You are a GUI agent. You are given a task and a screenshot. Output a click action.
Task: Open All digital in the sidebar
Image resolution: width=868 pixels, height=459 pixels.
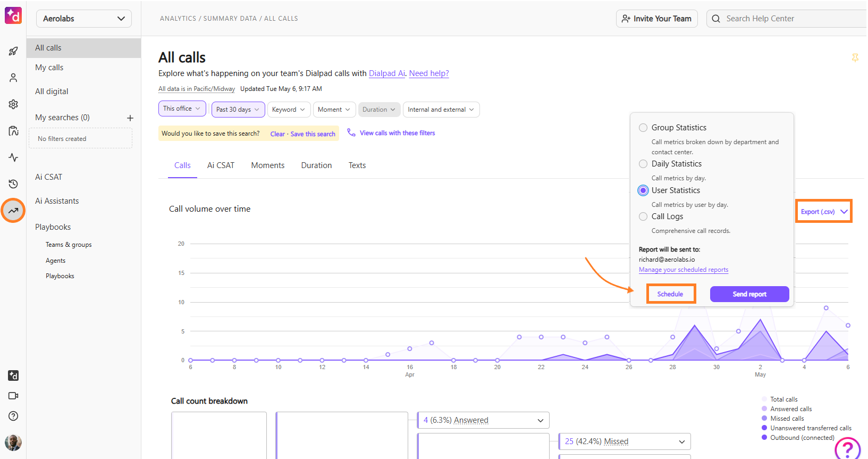[52, 91]
